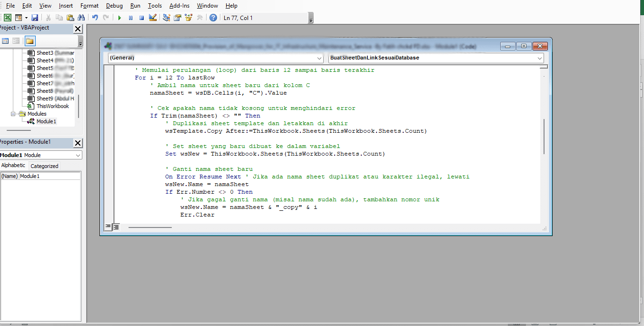Switch to Procedure View in code window

(108, 227)
